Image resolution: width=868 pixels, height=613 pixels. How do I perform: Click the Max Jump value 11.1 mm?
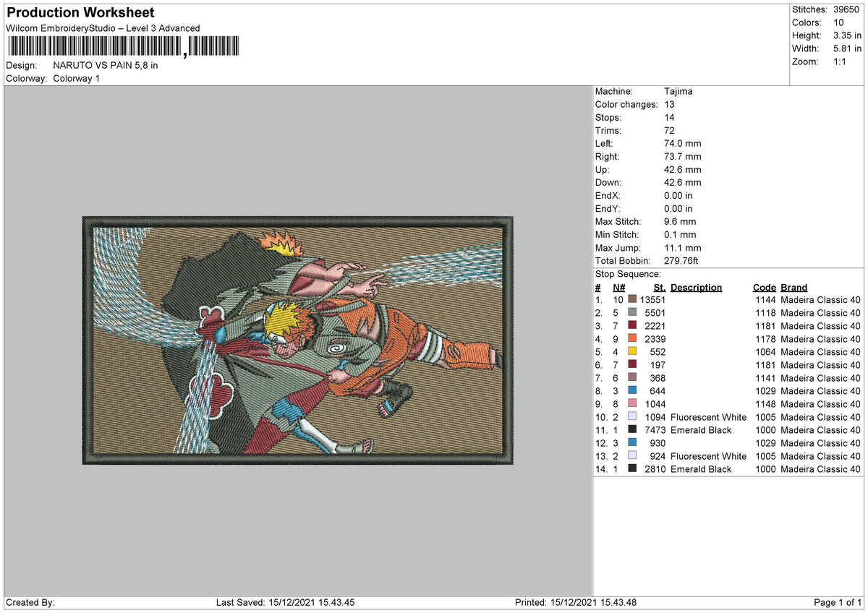[683, 248]
